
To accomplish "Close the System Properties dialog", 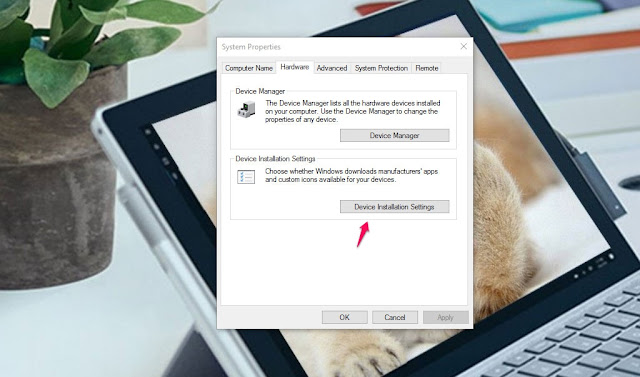I will [x=463, y=47].
